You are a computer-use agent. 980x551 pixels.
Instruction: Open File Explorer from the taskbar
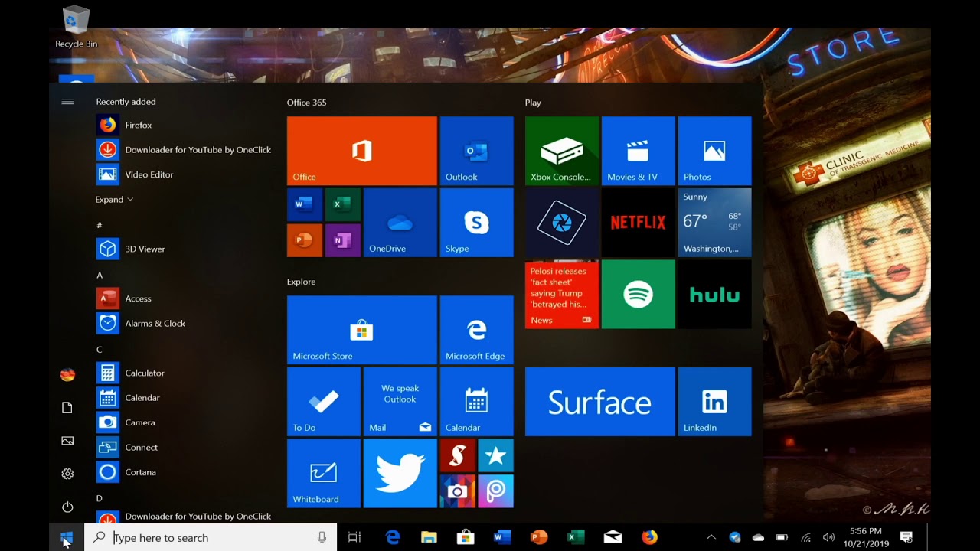click(x=429, y=537)
